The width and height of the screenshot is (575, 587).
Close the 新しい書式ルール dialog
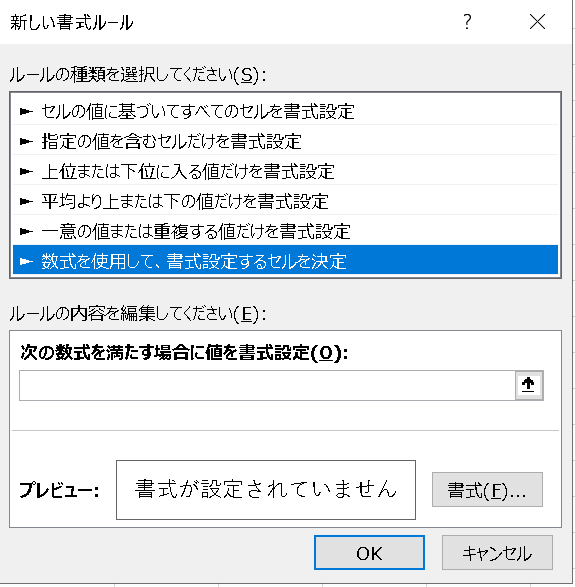coord(537,22)
